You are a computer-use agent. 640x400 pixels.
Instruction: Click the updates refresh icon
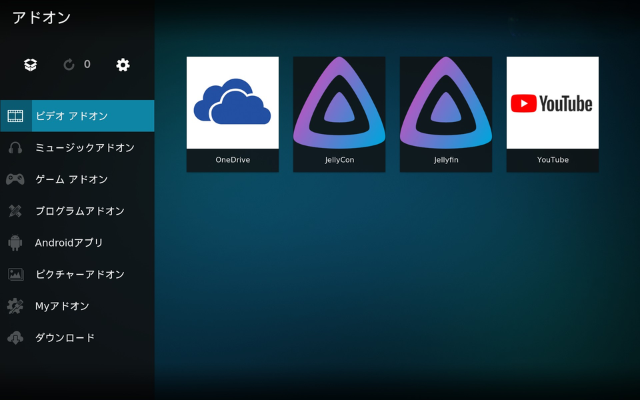(69, 65)
